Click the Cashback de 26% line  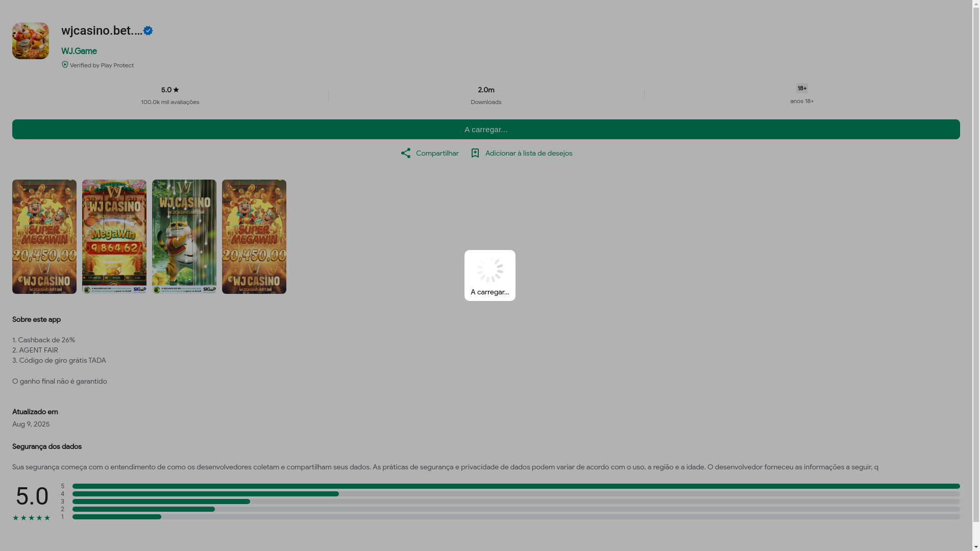tap(44, 340)
